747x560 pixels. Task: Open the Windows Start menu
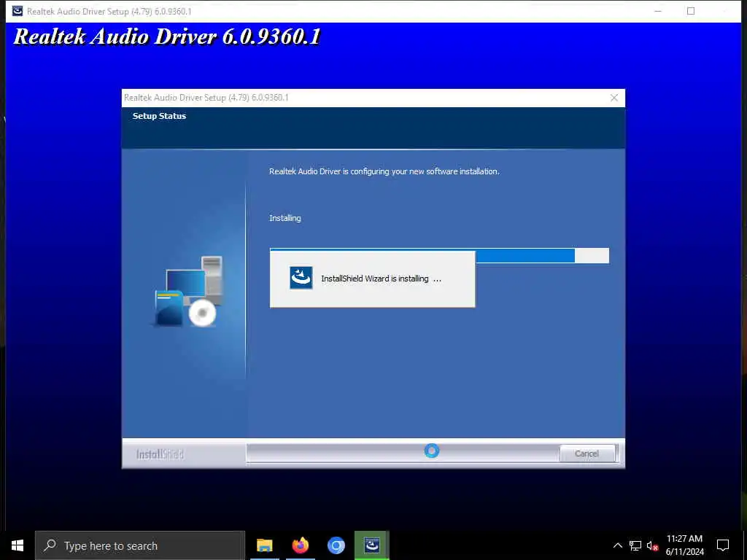pyautogui.click(x=18, y=545)
